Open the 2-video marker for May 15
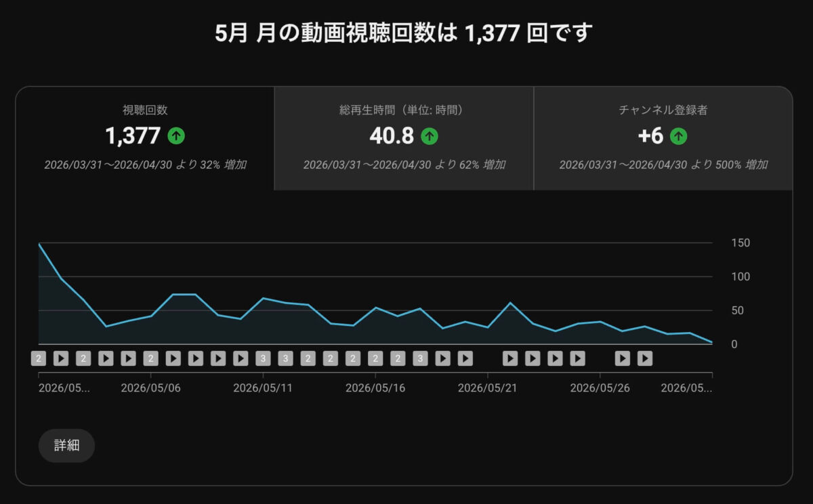 tap(353, 358)
